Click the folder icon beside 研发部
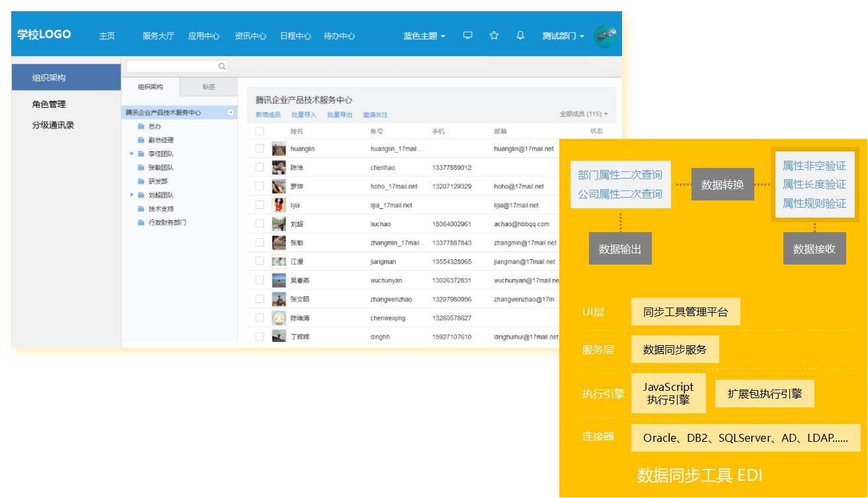This screenshot has height=498, width=868. 141,181
